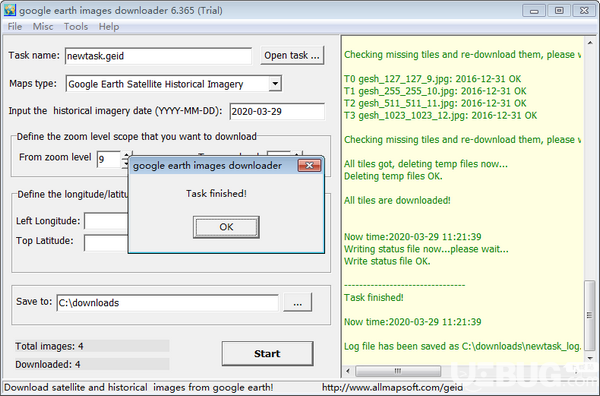Expand the Maps type dropdown arrow
The image size is (600, 396).
pyautogui.click(x=275, y=83)
